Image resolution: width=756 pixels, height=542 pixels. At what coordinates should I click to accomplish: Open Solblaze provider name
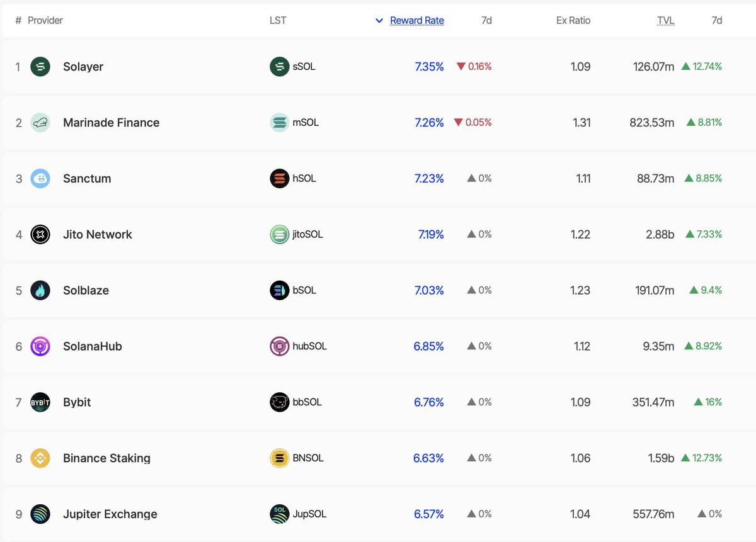pyautogui.click(x=86, y=290)
